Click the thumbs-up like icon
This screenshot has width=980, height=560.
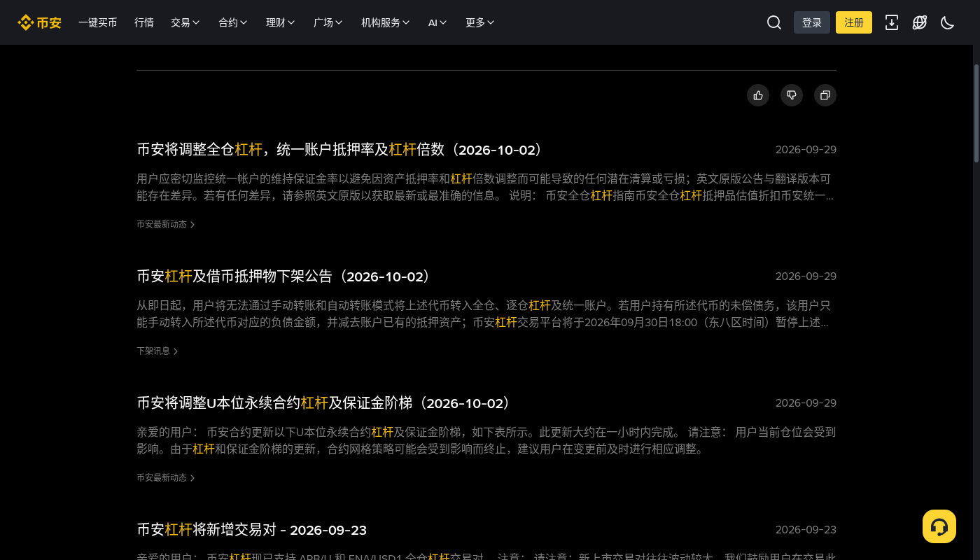(x=758, y=95)
